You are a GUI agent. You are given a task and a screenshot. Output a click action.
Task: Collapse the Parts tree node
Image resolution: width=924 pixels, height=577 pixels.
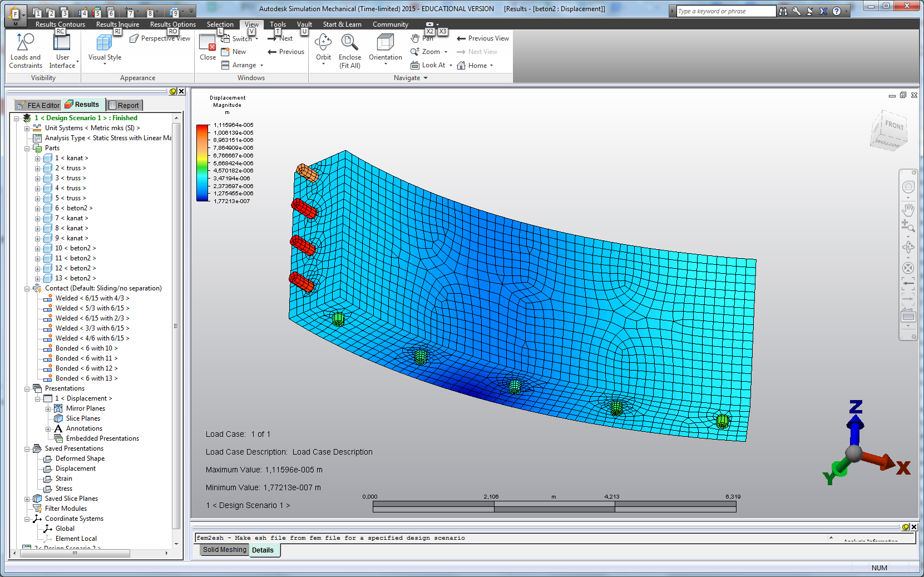point(27,149)
